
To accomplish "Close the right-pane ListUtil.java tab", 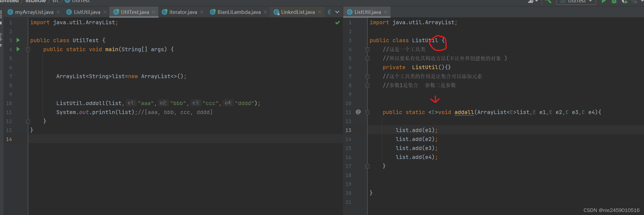I will (x=386, y=12).
